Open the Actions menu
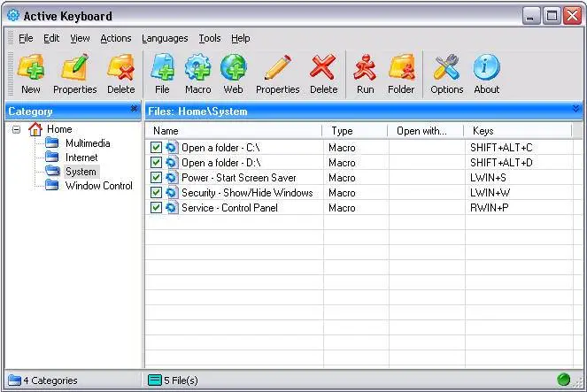 (116, 38)
